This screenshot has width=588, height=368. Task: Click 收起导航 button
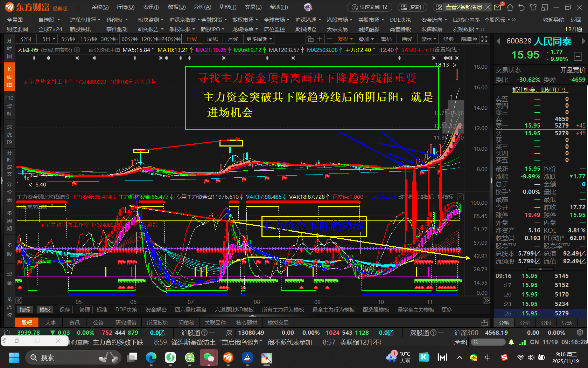(554, 20)
